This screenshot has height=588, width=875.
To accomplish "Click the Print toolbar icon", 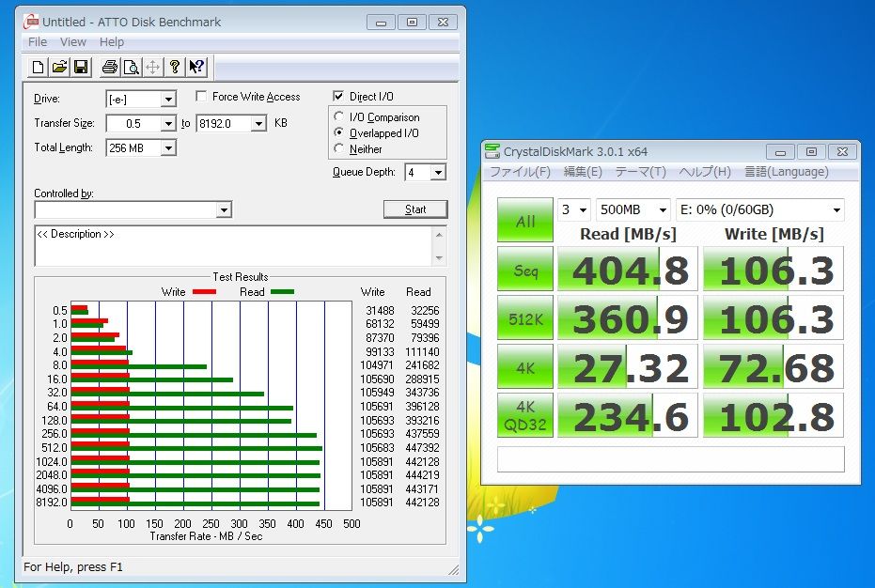I will pos(109,67).
